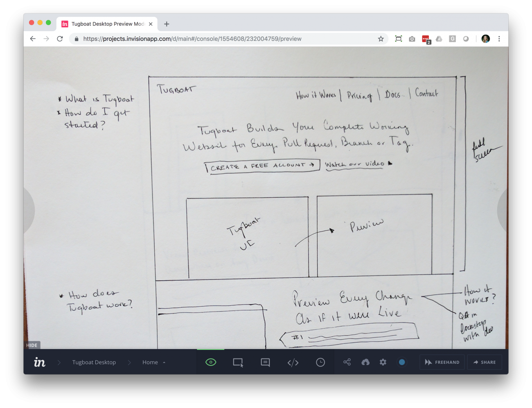The height and width of the screenshot is (408, 532).
Task: Click the gray G extension icon
Action: [x=452, y=39]
